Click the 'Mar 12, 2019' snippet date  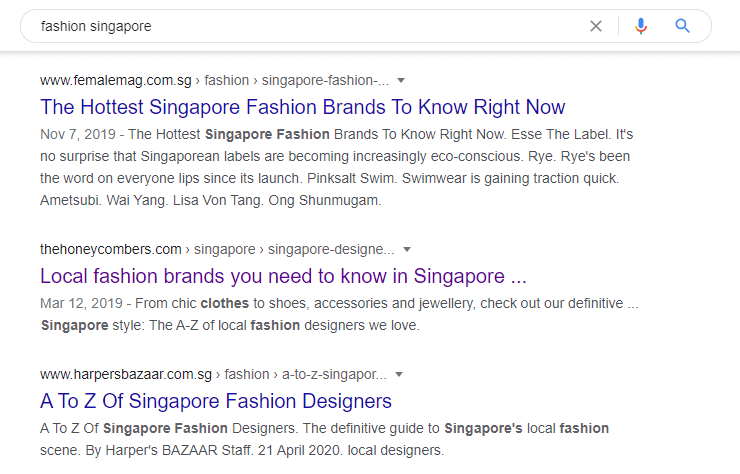pyautogui.click(x=81, y=303)
